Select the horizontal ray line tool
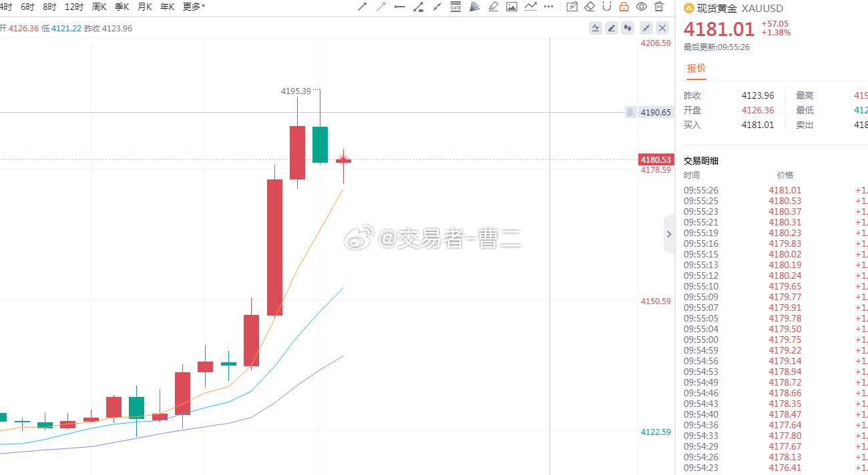Image resolution: width=868 pixels, height=475 pixels. (x=400, y=7)
